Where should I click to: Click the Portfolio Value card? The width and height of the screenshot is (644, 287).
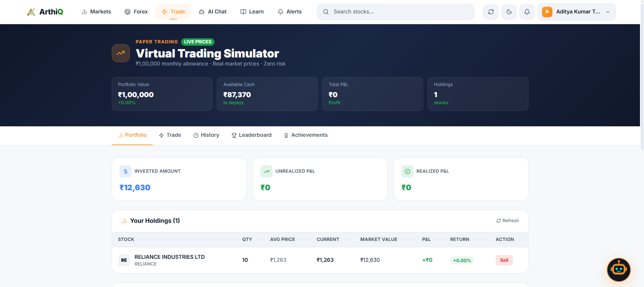pos(162,94)
